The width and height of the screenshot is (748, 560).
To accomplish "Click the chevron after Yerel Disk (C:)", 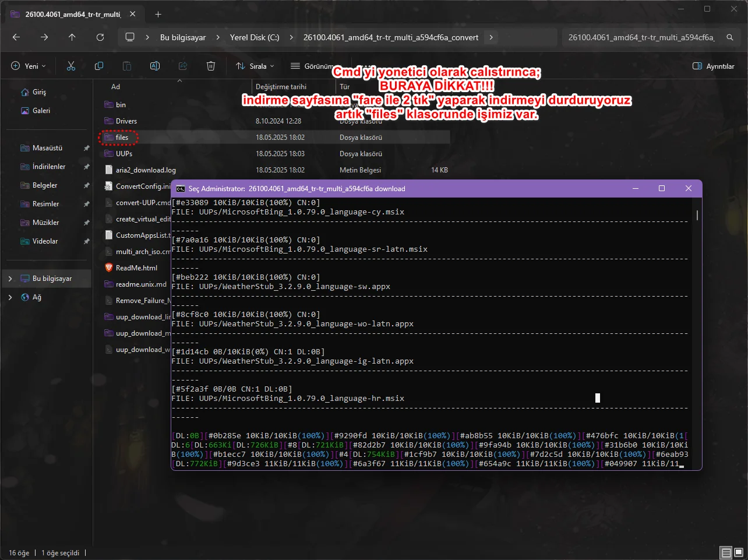I will point(291,37).
